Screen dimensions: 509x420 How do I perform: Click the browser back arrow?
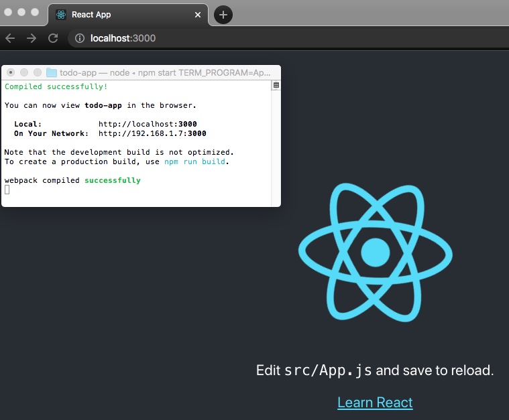coord(10,38)
